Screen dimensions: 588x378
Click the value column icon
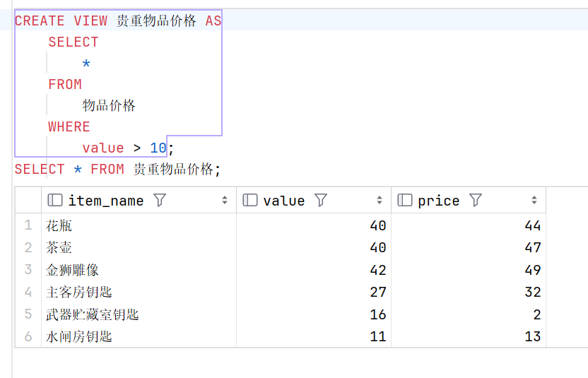click(250, 200)
